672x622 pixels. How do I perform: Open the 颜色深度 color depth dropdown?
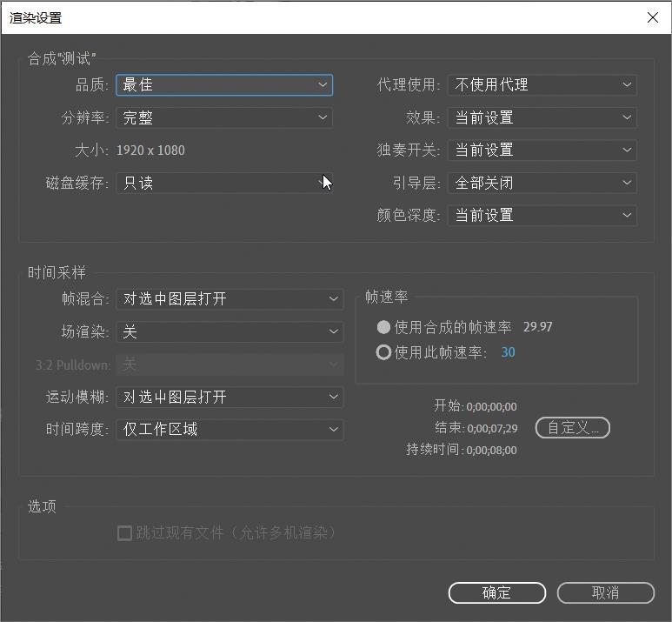coord(542,215)
